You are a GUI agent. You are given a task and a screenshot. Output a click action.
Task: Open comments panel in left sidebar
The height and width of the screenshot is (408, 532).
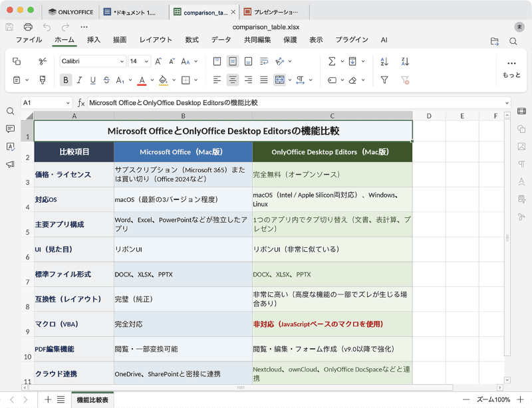click(11, 128)
